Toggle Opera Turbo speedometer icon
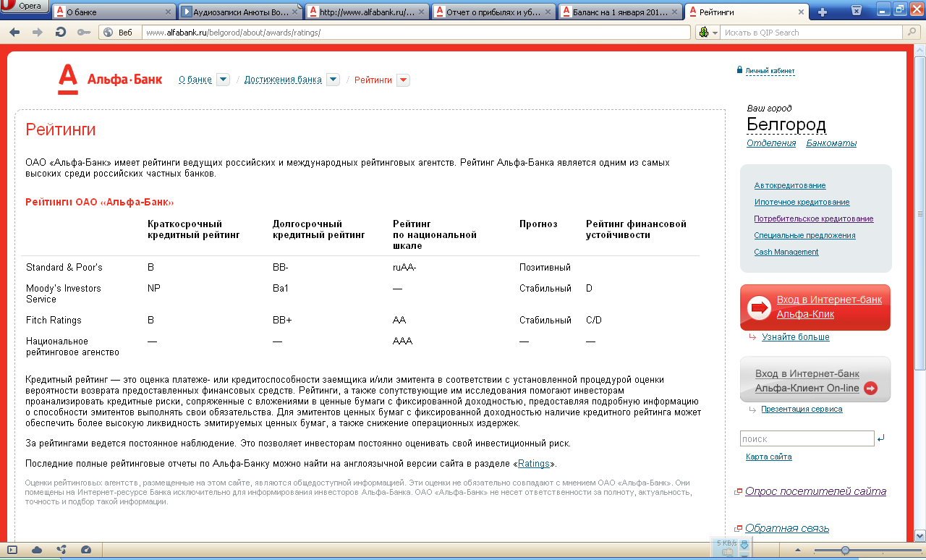This screenshot has width=926, height=560. pos(86,550)
